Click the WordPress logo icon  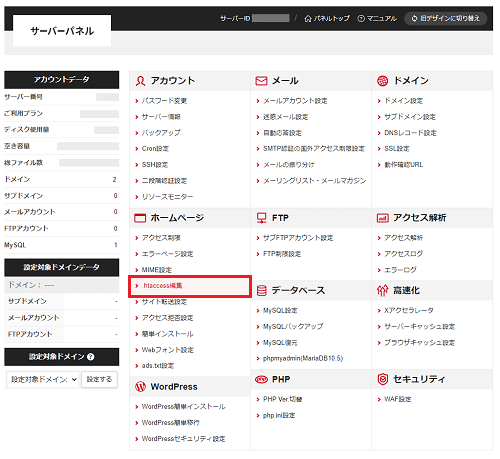140,387
